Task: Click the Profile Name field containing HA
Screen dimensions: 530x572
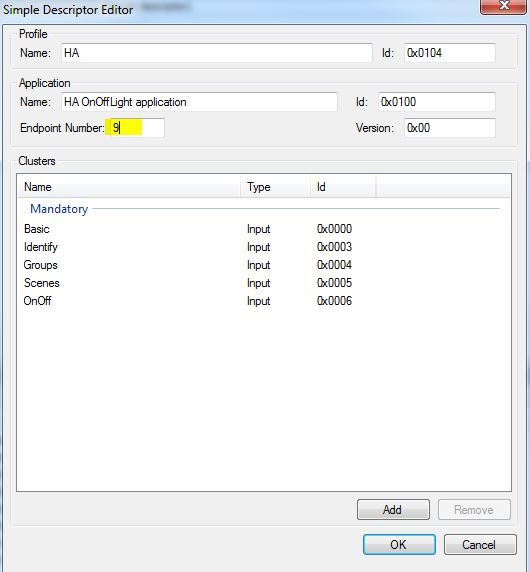Action: [x=217, y=53]
